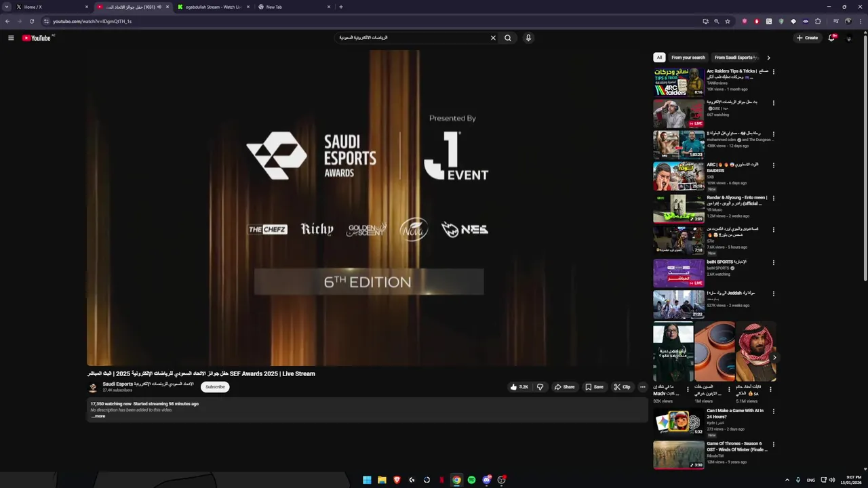
Task: Open Game Of Thrones Season 6 OST thumbnail
Action: click(x=679, y=455)
